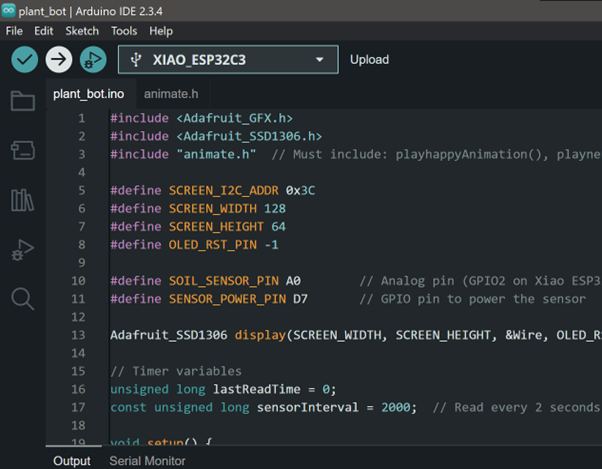
Task: Click the Upload tooltip label
Action: [x=369, y=59]
